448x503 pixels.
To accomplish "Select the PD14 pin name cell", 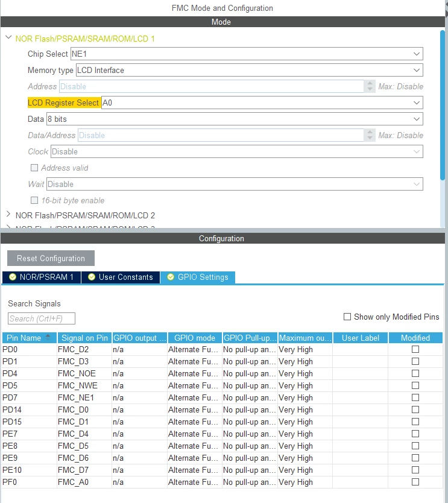I will tap(29, 410).
